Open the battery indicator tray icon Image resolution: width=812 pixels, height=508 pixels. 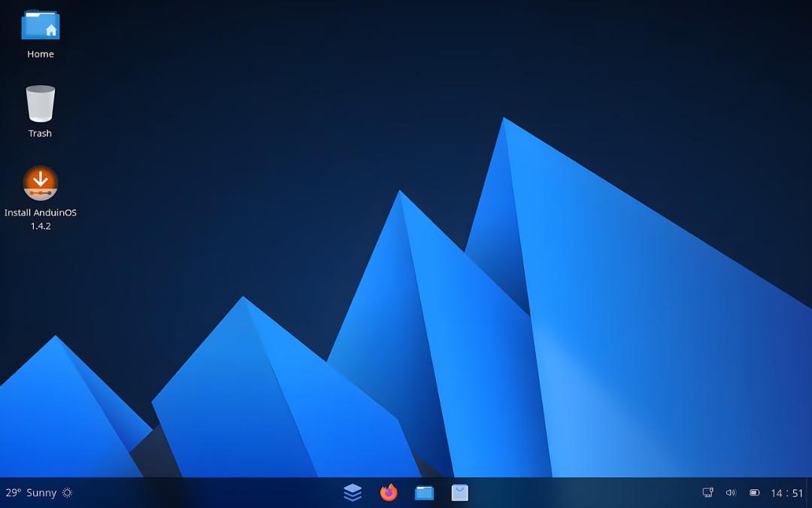[755, 492]
